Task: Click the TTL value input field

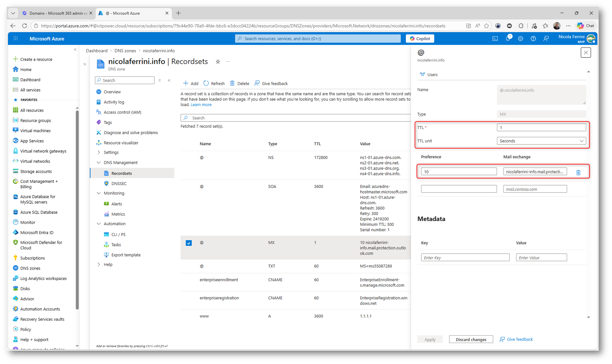Action: (541, 128)
